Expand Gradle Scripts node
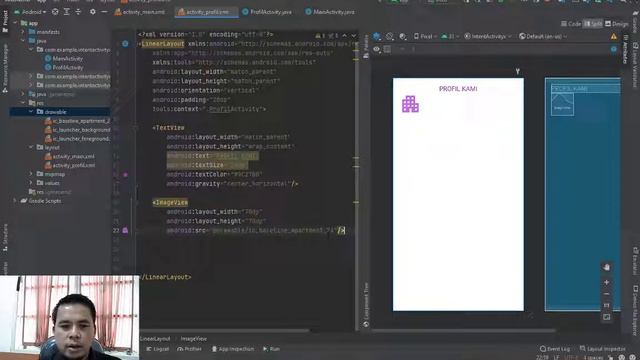 coord(15,201)
